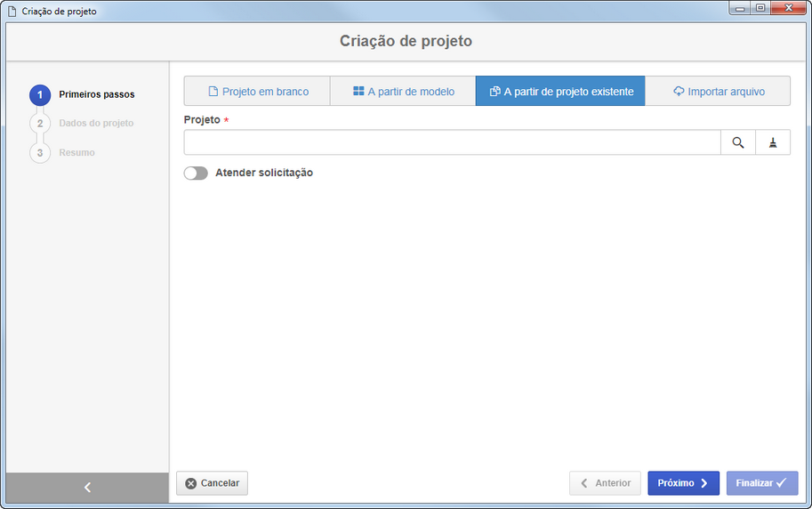Click the Resumo step label
The height and width of the screenshot is (509, 812).
(x=76, y=153)
